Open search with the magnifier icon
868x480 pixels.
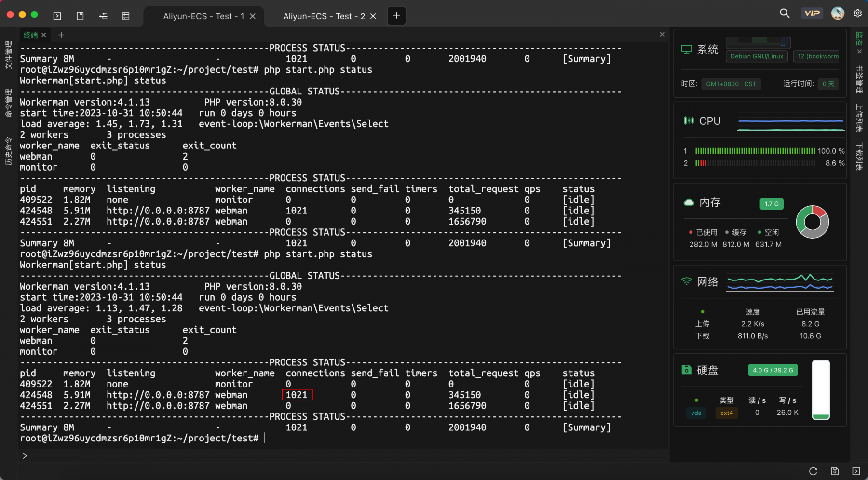[x=785, y=13]
